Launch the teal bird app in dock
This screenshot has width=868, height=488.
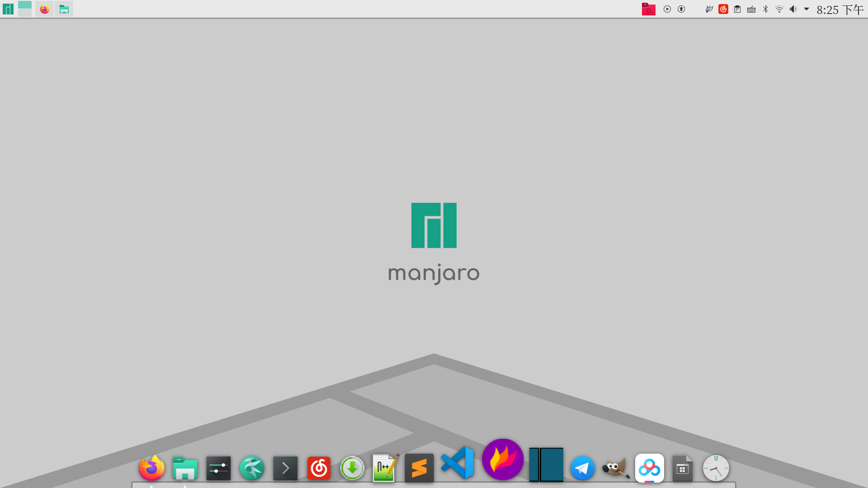252,468
